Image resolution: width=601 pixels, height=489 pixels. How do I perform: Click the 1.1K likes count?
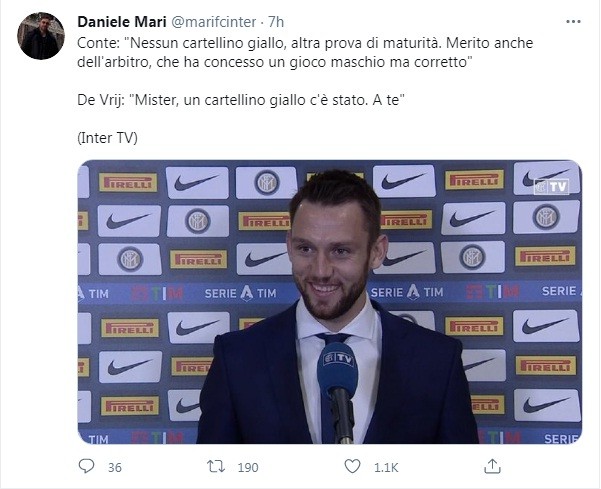pyautogui.click(x=385, y=467)
